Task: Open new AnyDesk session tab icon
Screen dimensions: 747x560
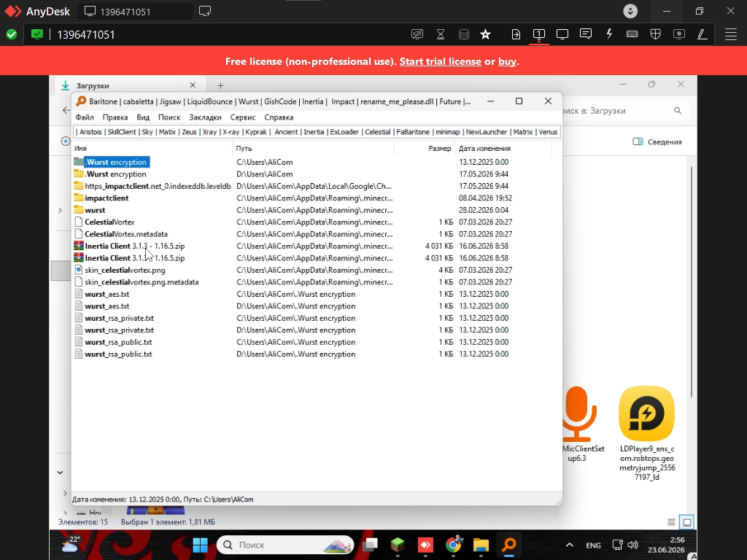Action: click(205, 11)
